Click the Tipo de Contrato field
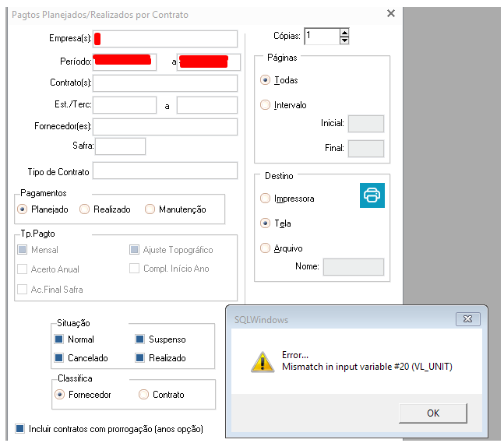 tap(165, 171)
